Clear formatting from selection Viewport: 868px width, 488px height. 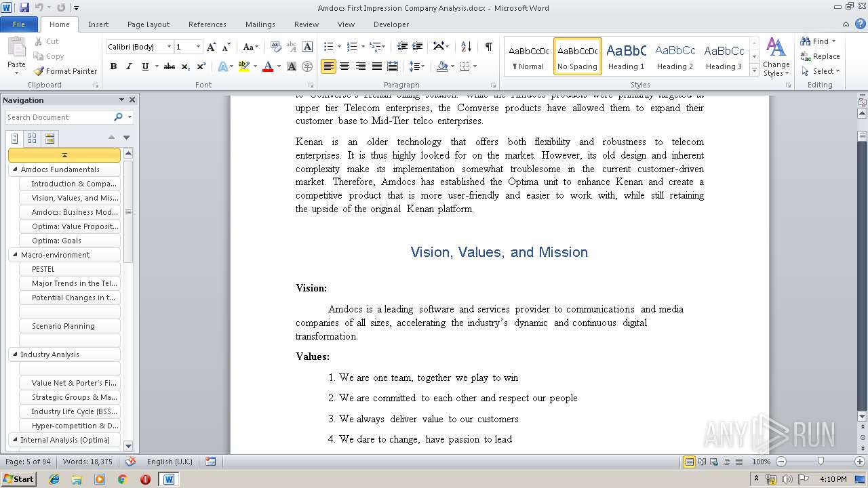[x=275, y=47]
